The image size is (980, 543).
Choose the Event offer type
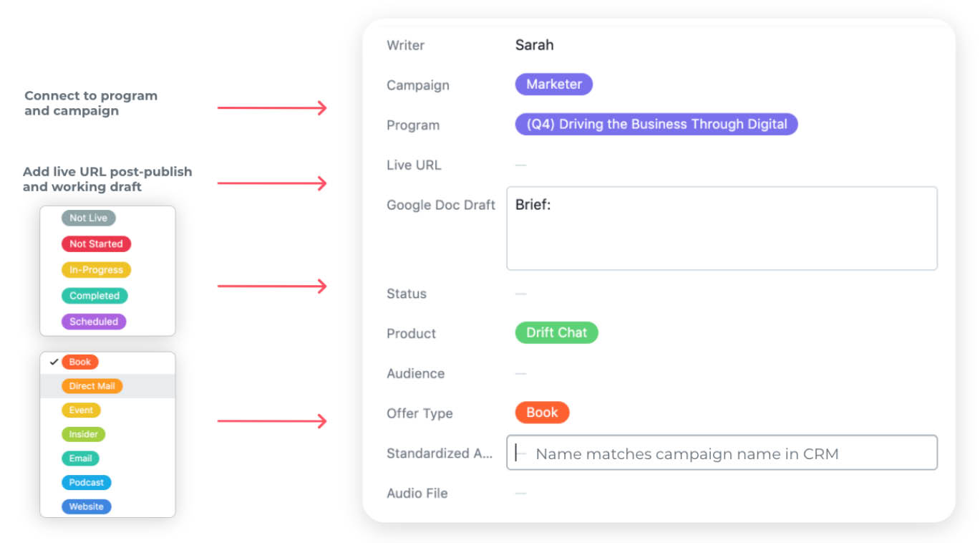point(81,410)
